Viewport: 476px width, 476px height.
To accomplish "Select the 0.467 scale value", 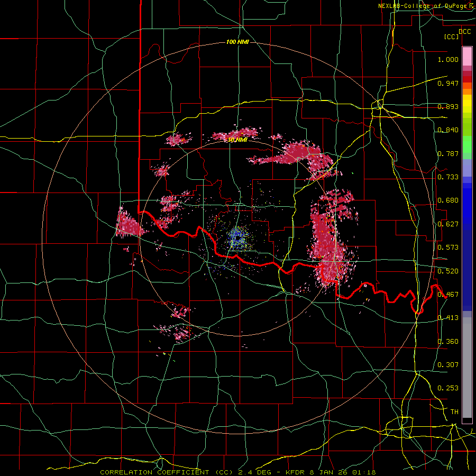I will [448, 295].
